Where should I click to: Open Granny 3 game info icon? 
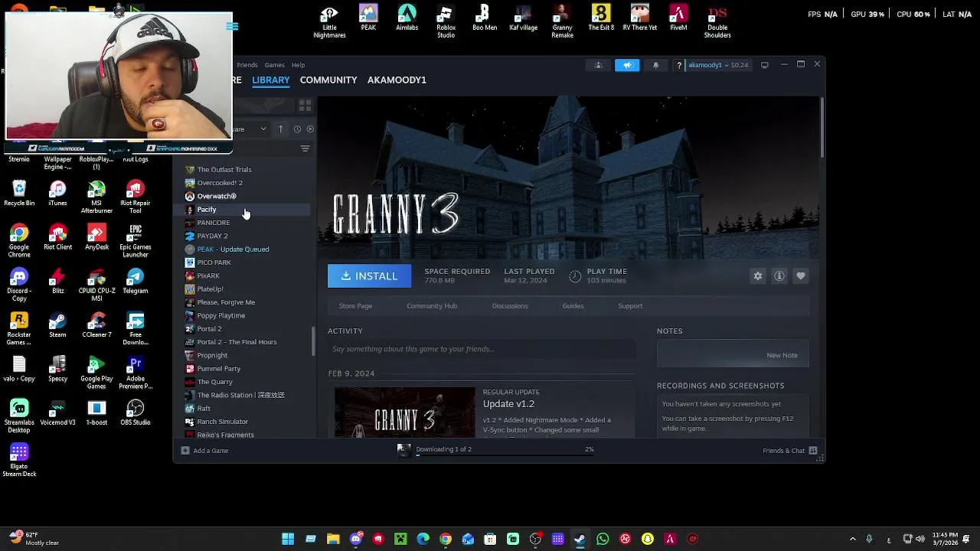click(x=779, y=276)
